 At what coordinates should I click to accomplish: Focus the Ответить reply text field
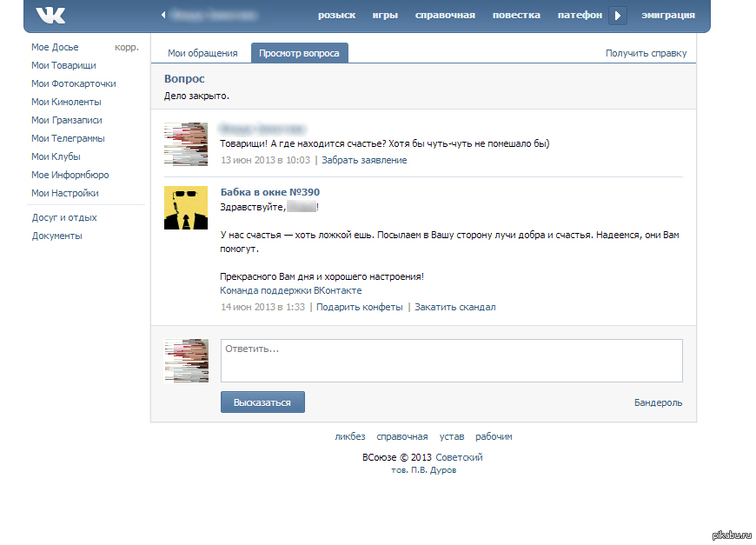click(x=451, y=360)
